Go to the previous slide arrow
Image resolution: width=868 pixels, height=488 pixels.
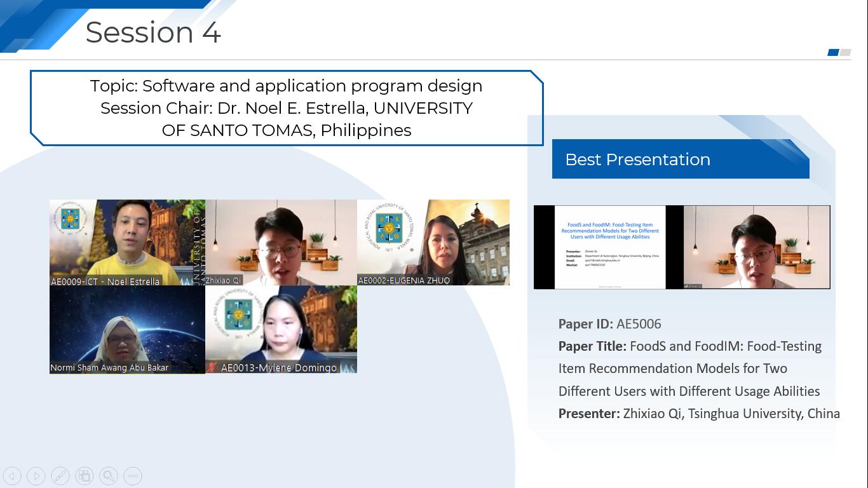(x=12, y=476)
